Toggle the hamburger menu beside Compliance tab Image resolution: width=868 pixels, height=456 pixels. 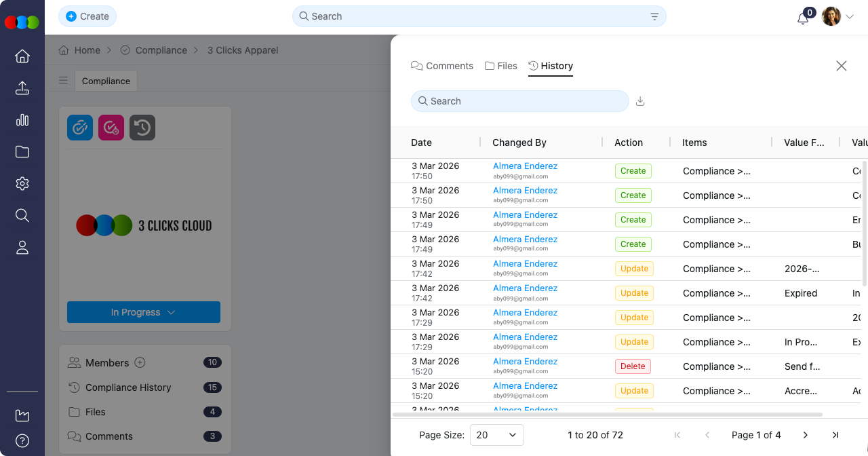(x=63, y=81)
